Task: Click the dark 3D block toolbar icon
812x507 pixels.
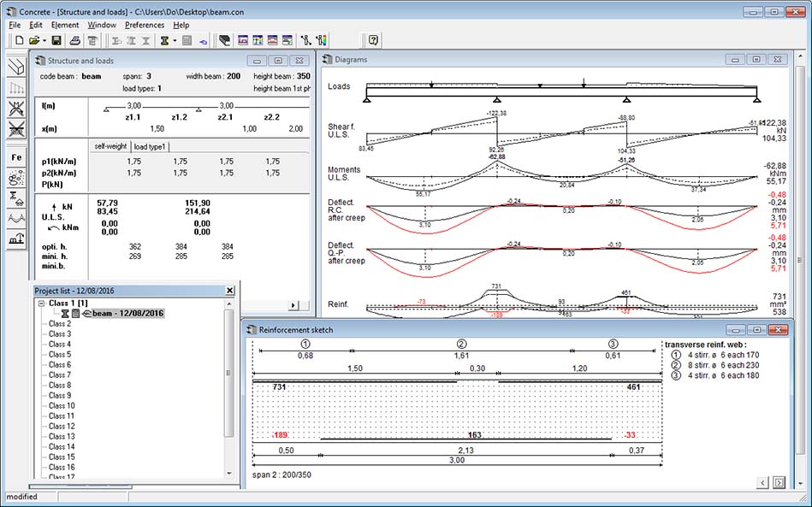Action: [224, 40]
